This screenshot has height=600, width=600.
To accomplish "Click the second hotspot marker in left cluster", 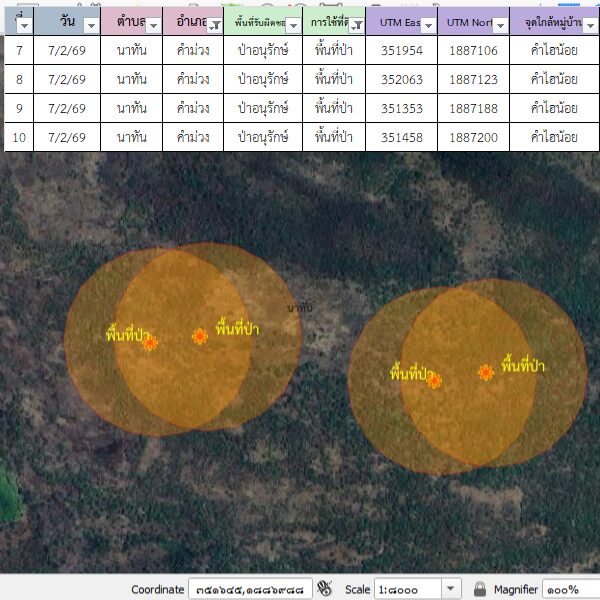I will 200,337.
